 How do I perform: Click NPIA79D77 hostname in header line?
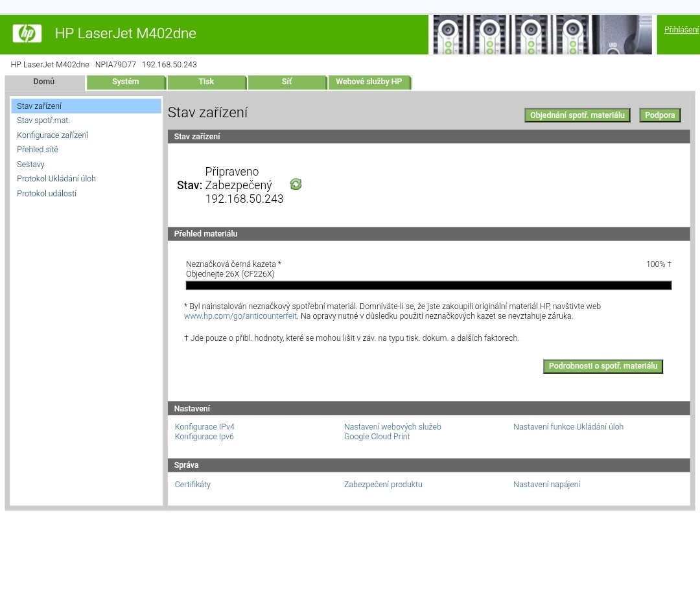pos(115,65)
